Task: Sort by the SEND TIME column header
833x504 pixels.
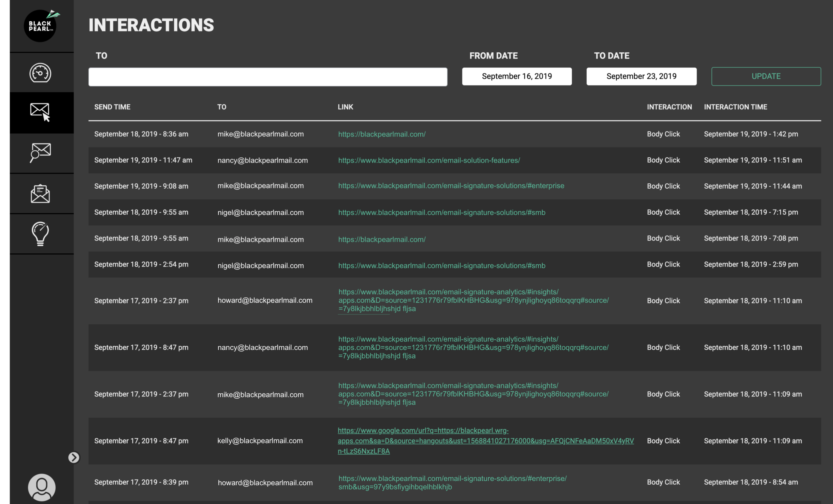Action: [112, 107]
